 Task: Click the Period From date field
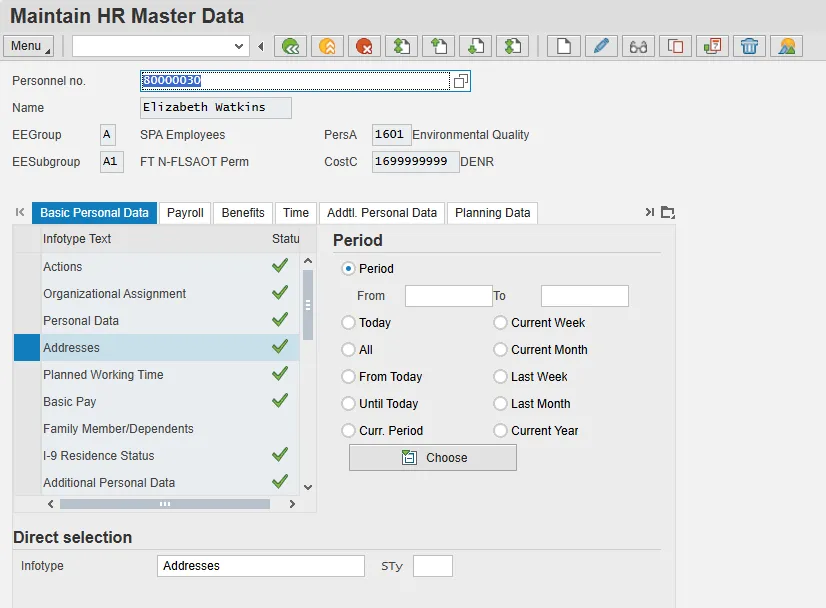pyautogui.click(x=448, y=296)
